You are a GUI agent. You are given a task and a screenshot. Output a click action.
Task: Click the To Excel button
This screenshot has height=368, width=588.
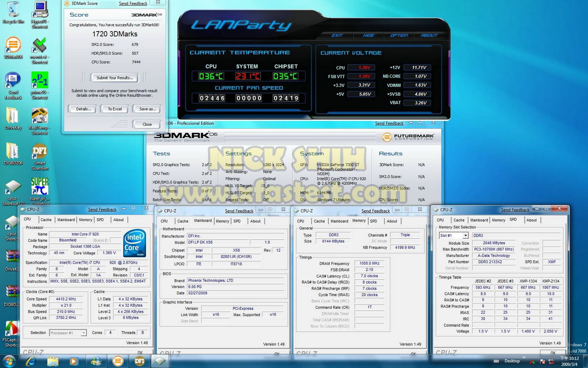point(115,109)
